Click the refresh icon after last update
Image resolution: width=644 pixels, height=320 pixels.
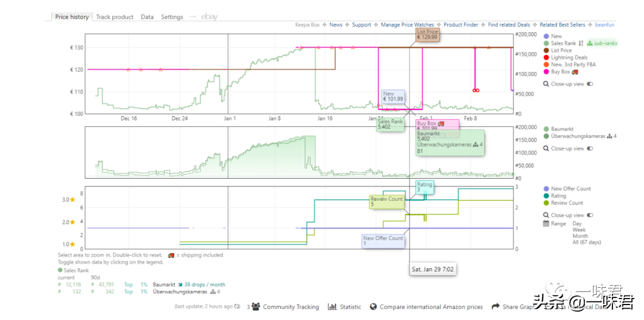[236, 306]
